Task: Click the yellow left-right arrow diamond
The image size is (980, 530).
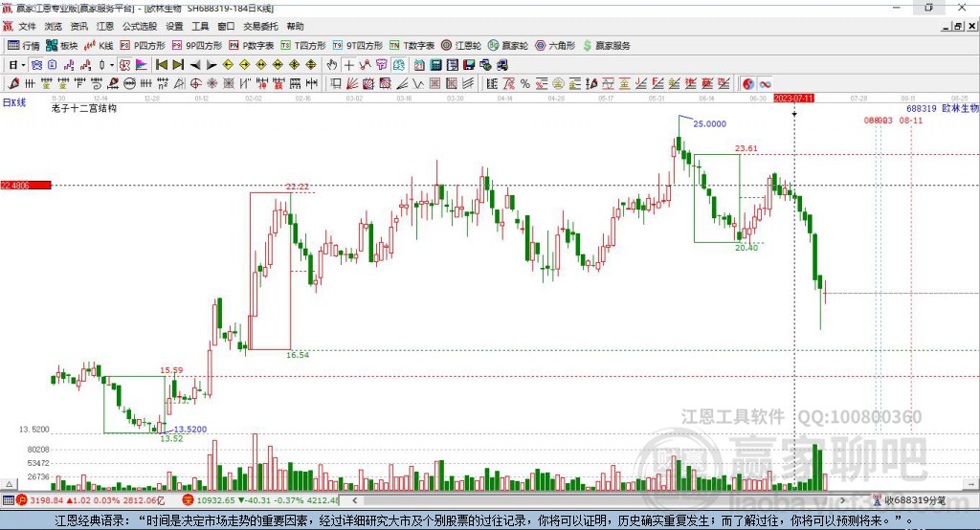Action: [261, 65]
